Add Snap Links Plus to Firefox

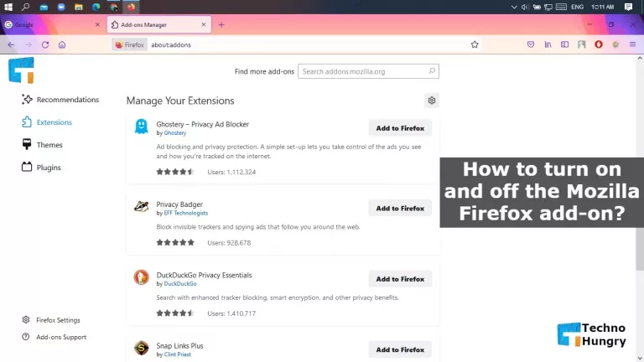click(x=400, y=349)
